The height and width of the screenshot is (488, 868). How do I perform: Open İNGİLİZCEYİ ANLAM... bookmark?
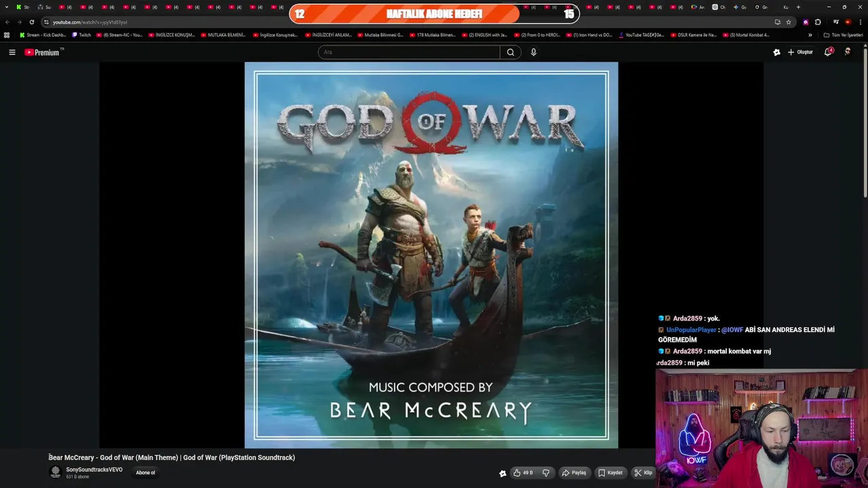[328, 35]
